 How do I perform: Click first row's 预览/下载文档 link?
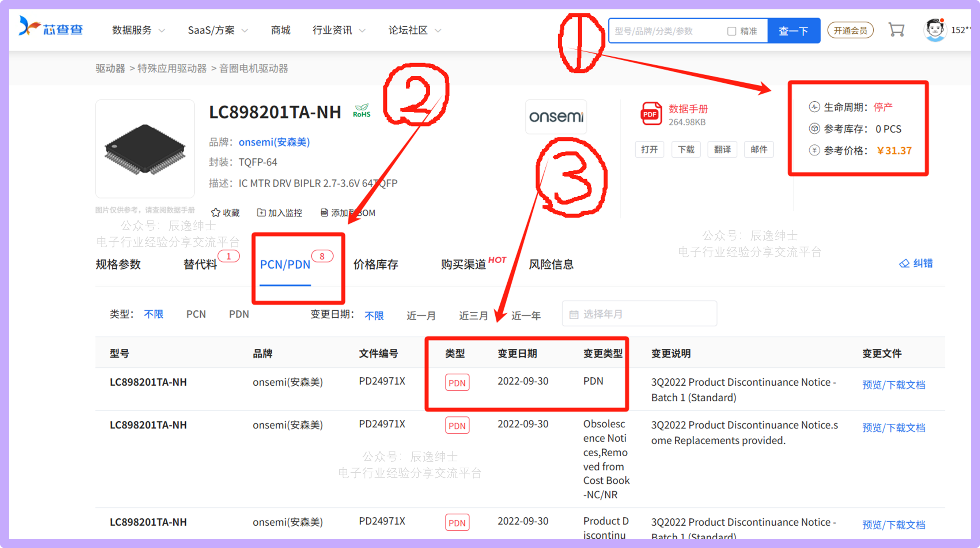[x=893, y=385]
